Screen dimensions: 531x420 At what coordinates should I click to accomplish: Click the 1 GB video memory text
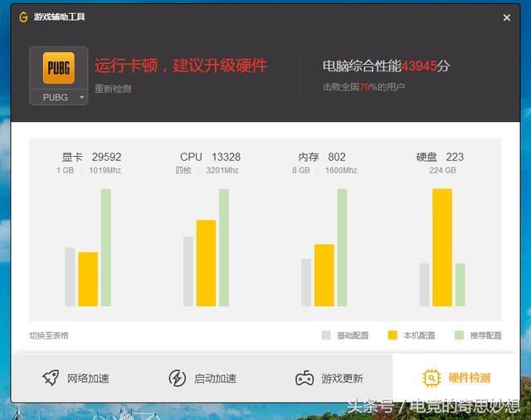coord(65,170)
